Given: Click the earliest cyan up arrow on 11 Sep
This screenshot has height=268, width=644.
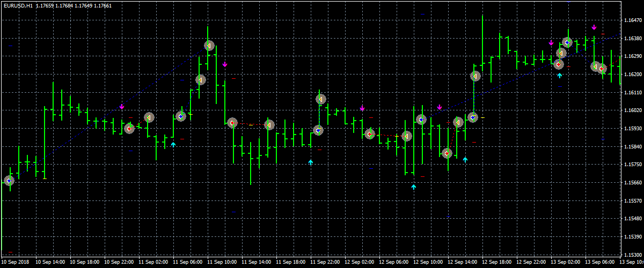Looking at the screenshot, I should [173, 144].
